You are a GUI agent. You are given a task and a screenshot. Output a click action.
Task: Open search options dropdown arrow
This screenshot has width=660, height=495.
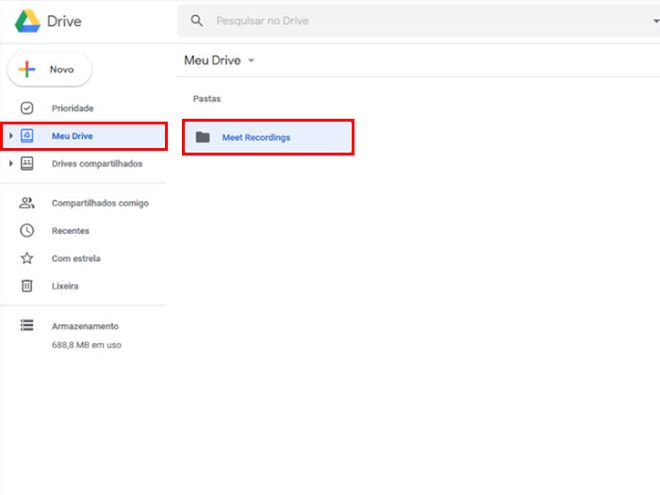[656, 21]
